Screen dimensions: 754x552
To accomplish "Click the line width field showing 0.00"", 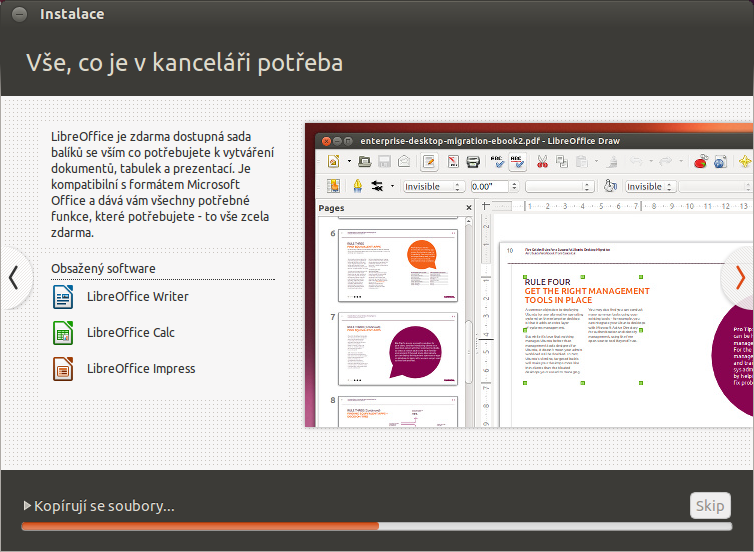I will coord(490,187).
